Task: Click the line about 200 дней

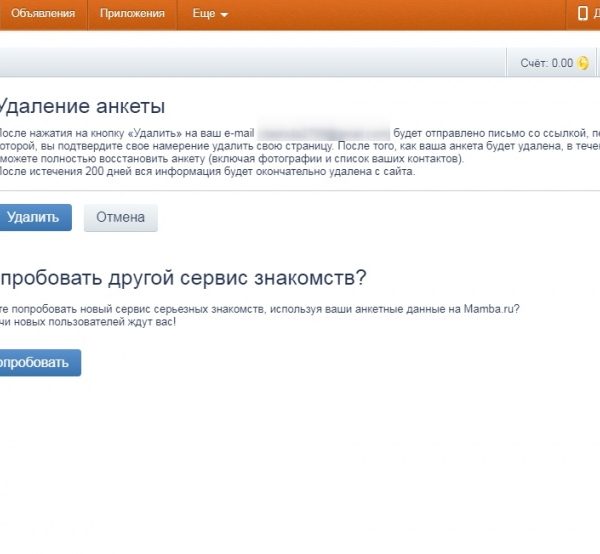Action: point(207,171)
